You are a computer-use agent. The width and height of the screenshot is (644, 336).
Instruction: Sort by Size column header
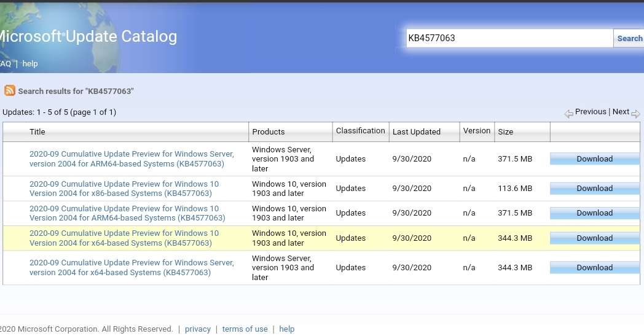(506, 132)
